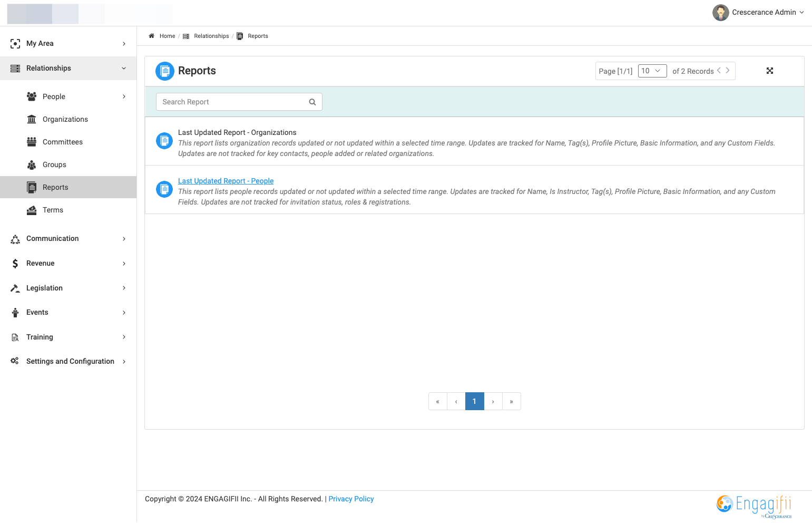Click the Home breadcrumb house icon
812x523 pixels.
151,36
